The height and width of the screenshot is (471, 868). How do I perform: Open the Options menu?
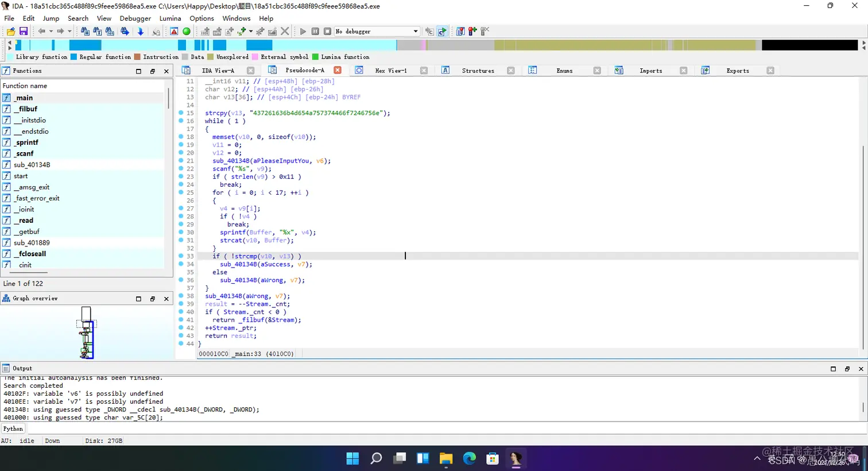tap(202, 18)
